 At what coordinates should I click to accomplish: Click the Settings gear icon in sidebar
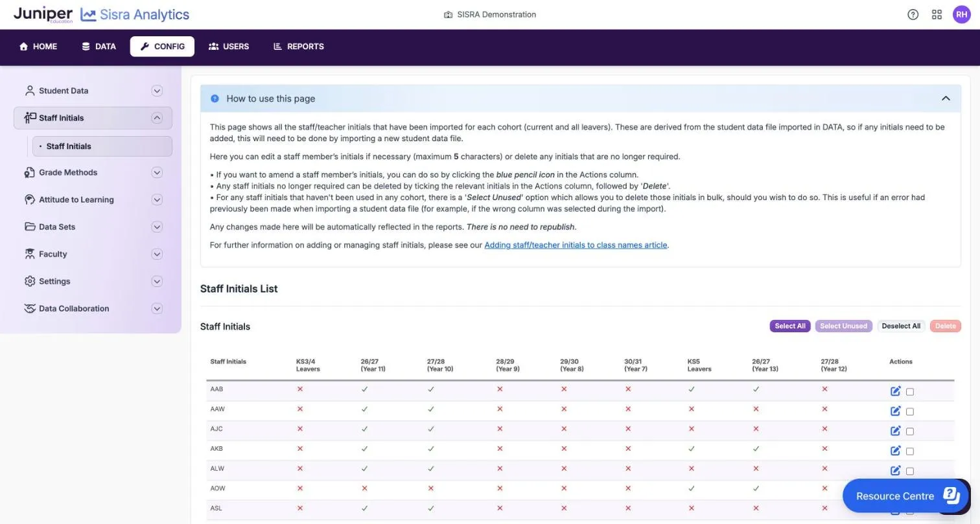tap(30, 281)
